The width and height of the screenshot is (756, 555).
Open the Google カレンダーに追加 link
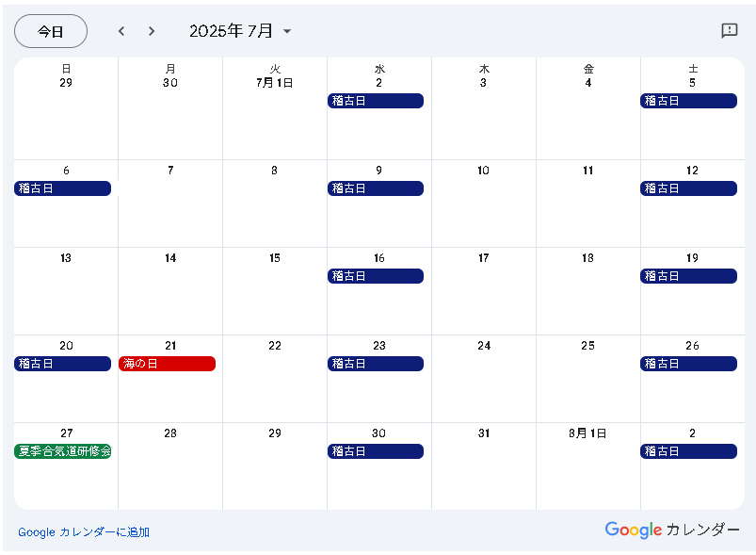pos(84,532)
